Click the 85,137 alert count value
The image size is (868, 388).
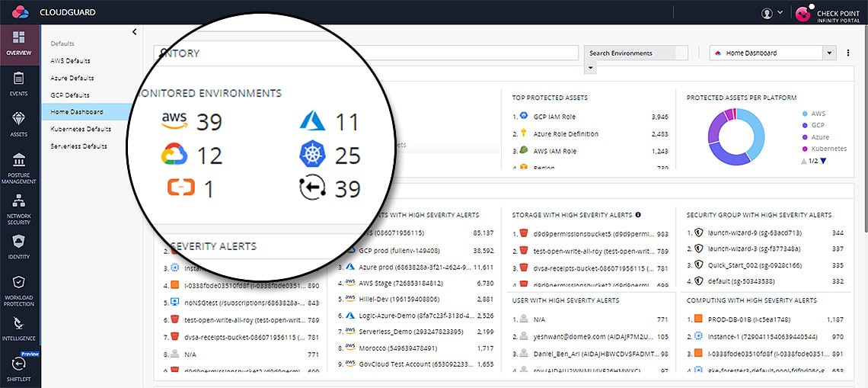click(483, 232)
